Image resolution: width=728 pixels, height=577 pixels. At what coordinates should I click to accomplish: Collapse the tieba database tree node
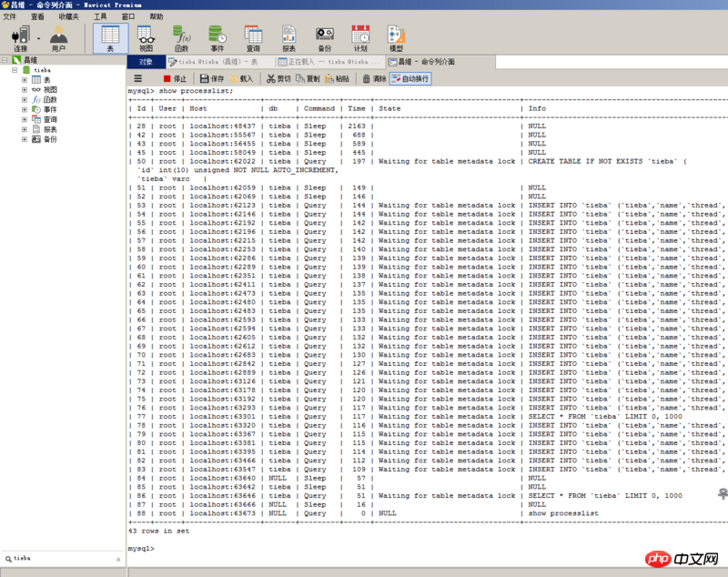pos(15,69)
